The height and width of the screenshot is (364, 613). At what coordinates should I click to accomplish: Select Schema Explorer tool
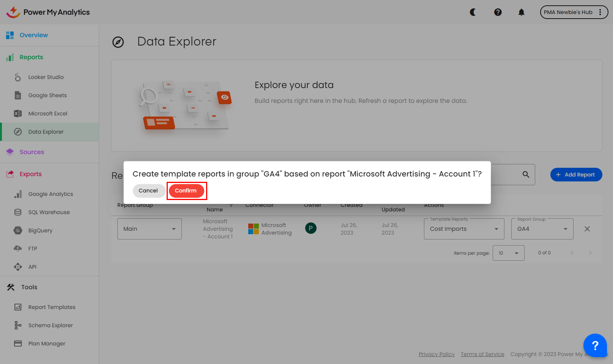coord(50,325)
